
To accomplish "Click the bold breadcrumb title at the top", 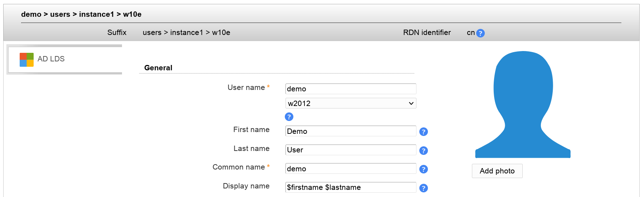I will tap(81, 14).
